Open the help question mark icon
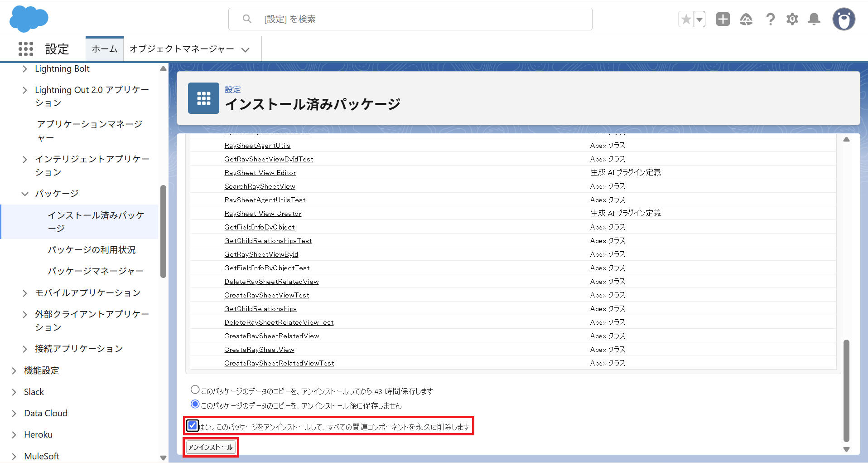The height and width of the screenshot is (463, 868). [770, 19]
